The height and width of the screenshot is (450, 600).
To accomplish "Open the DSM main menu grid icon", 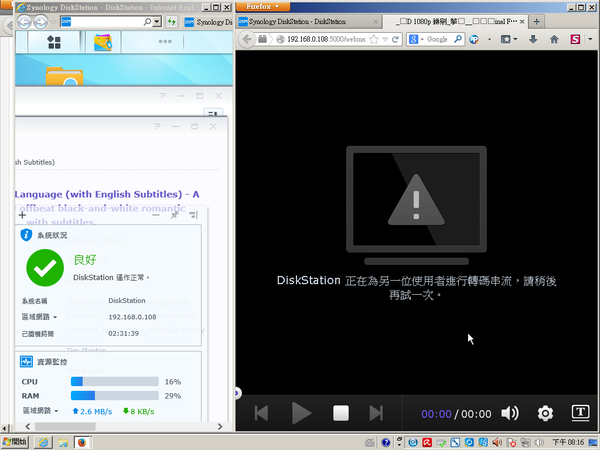I will [x=53, y=42].
